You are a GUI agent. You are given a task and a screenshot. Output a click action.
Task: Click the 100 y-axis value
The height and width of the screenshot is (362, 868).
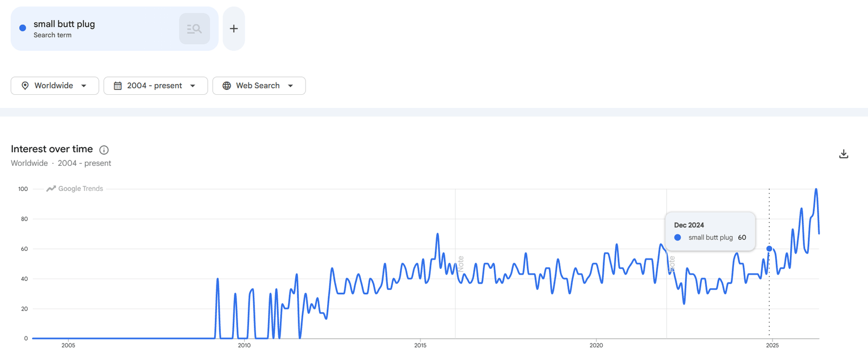pos(23,189)
